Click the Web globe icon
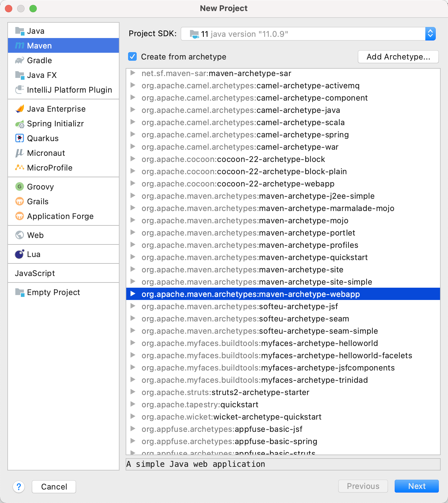Image resolution: width=448 pixels, height=503 pixels. tap(20, 235)
